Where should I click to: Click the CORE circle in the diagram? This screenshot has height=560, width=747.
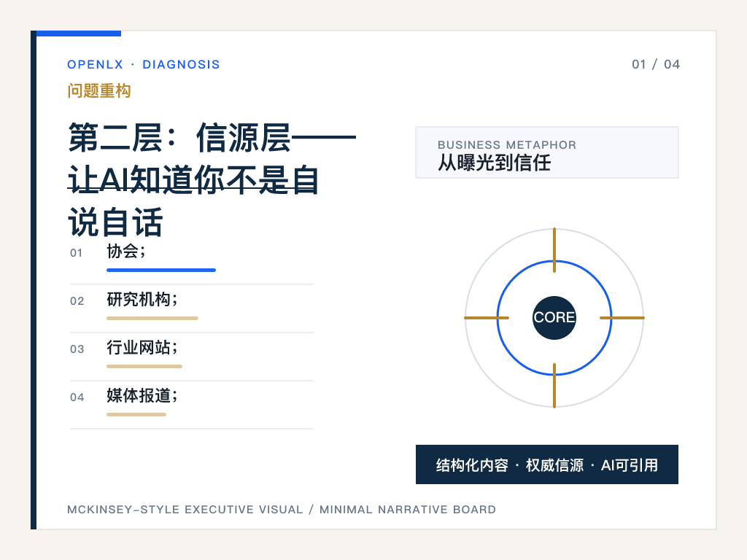(554, 318)
